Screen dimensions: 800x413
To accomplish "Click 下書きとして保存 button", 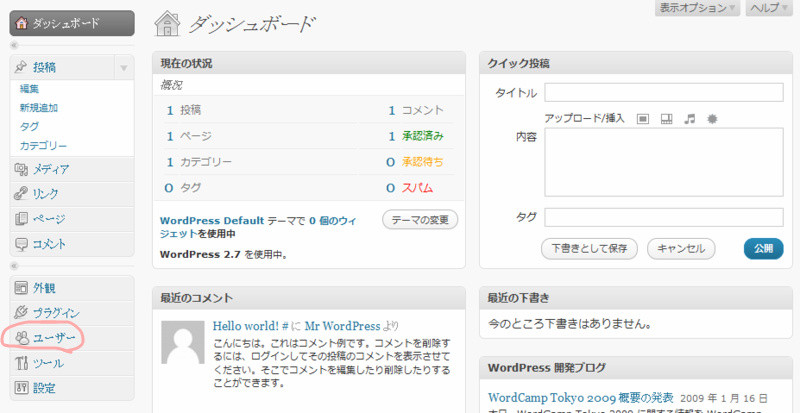I will click(x=589, y=249).
